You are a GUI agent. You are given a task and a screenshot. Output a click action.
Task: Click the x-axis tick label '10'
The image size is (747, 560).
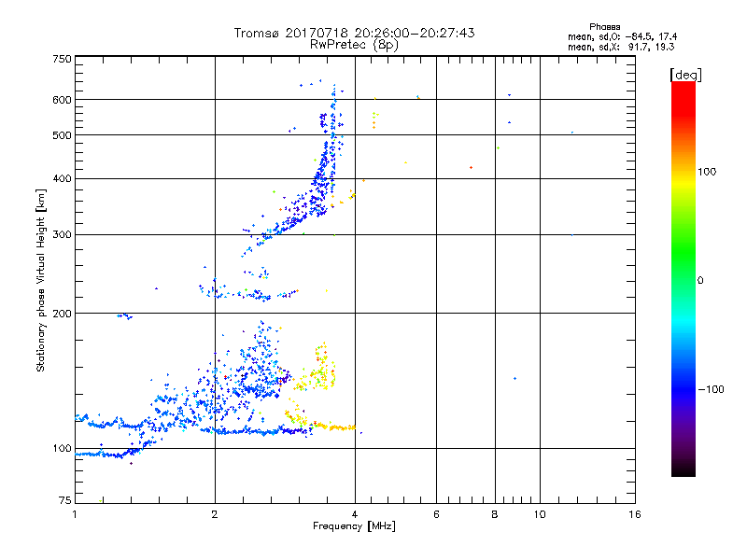coord(540,514)
